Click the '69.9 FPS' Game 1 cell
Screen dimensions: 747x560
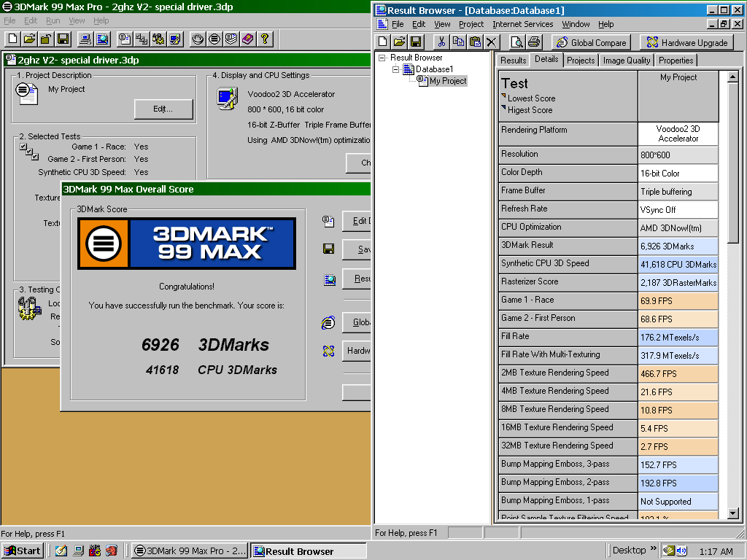[678, 300]
